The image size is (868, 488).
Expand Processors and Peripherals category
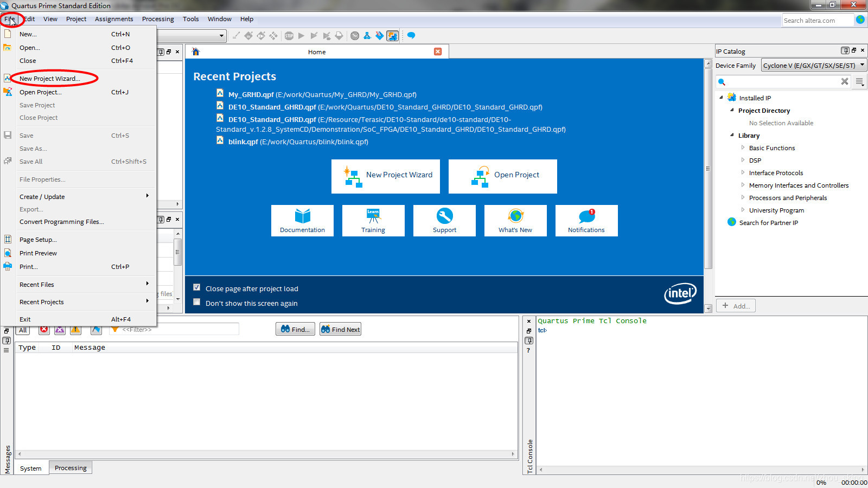coord(743,197)
